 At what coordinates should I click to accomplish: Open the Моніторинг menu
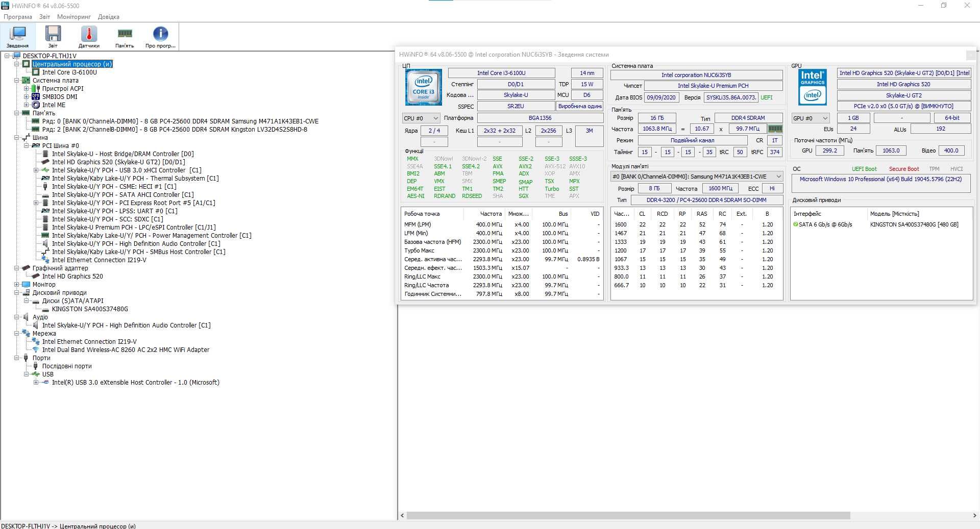point(74,17)
